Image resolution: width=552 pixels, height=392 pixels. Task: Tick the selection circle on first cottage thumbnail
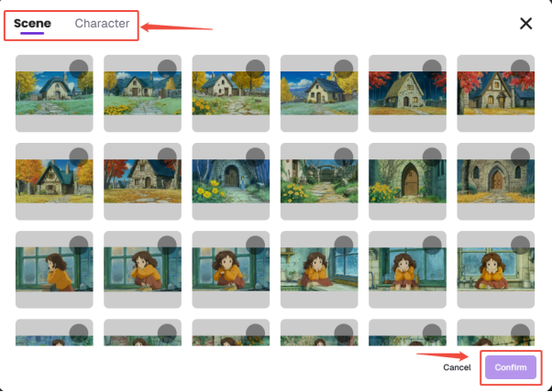click(79, 69)
